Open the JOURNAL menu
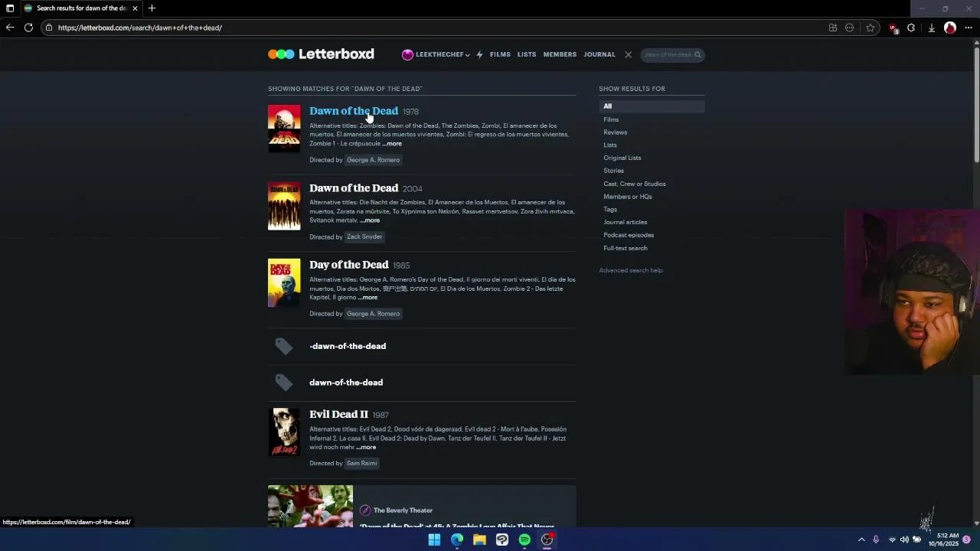The width and height of the screenshot is (980, 551). click(599, 54)
